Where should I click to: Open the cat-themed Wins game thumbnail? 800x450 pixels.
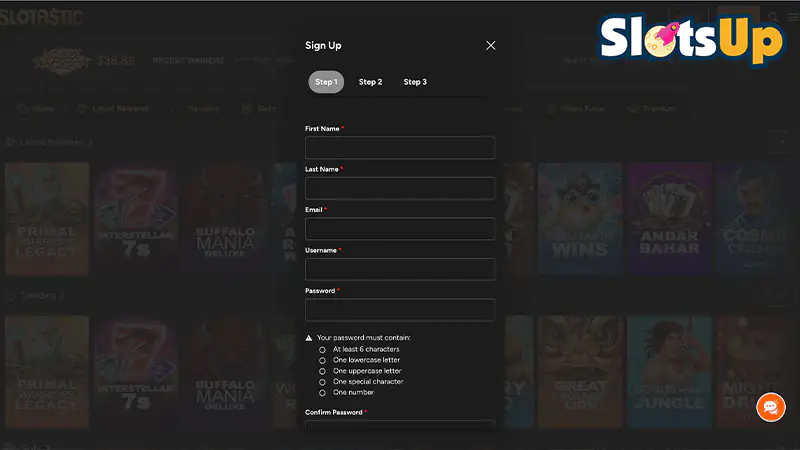580,219
